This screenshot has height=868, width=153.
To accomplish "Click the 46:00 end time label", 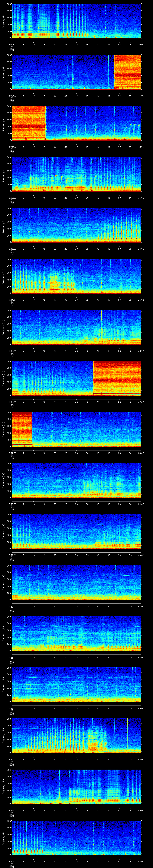I will (x=141, y=861).
